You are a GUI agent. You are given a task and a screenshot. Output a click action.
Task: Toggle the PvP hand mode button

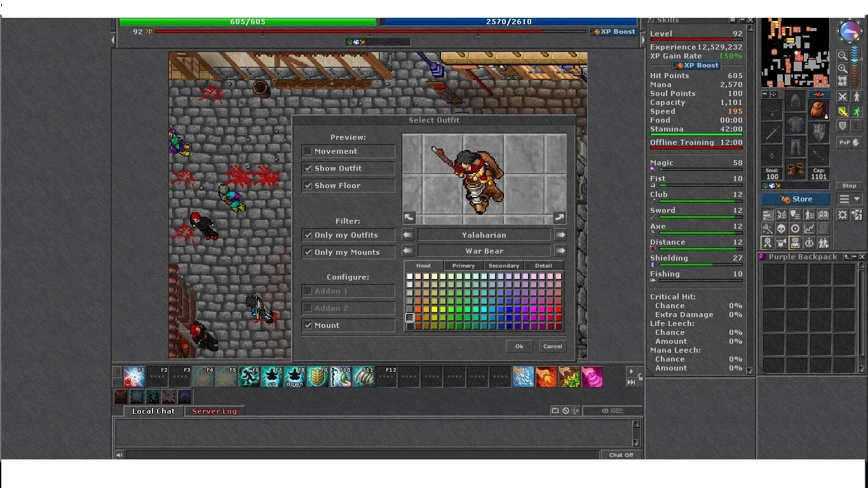[x=850, y=142]
